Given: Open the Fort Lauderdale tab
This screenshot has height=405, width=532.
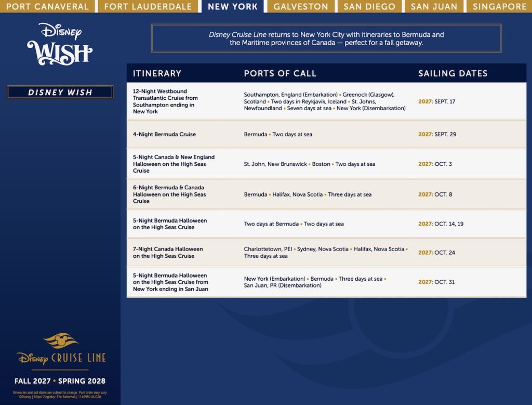Looking at the screenshot, I should pyautogui.click(x=148, y=6).
